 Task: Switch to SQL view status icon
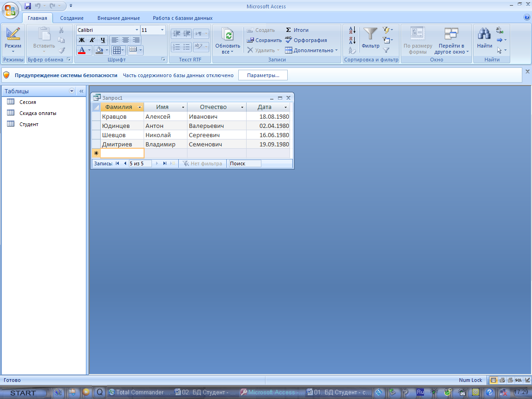(x=519, y=381)
